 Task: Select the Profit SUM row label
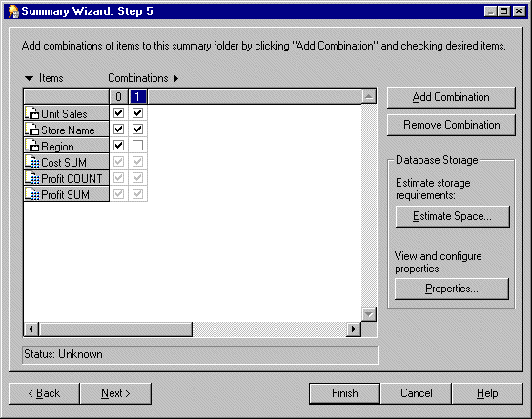(x=67, y=194)
